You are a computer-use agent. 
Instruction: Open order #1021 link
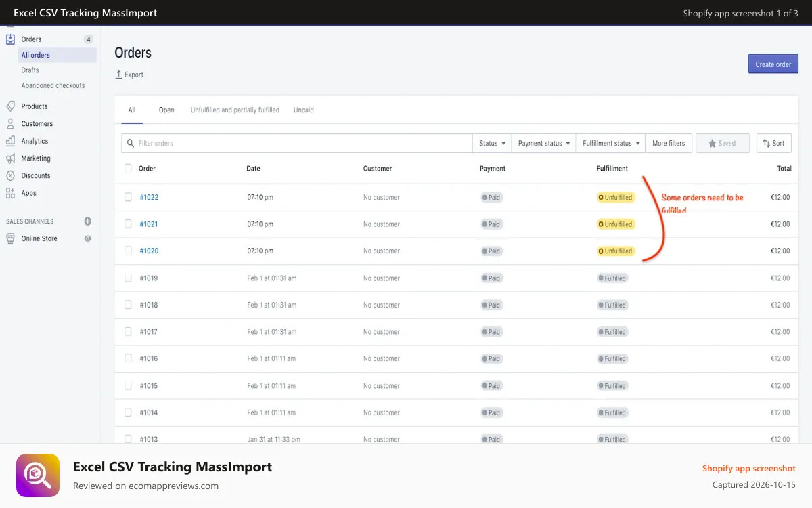click(x=149, y=224)
